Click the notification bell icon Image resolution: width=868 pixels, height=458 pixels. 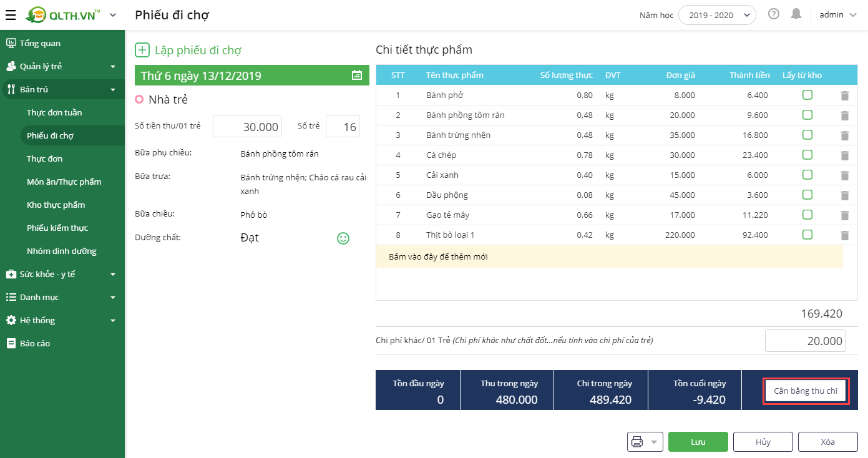(796, 14)
